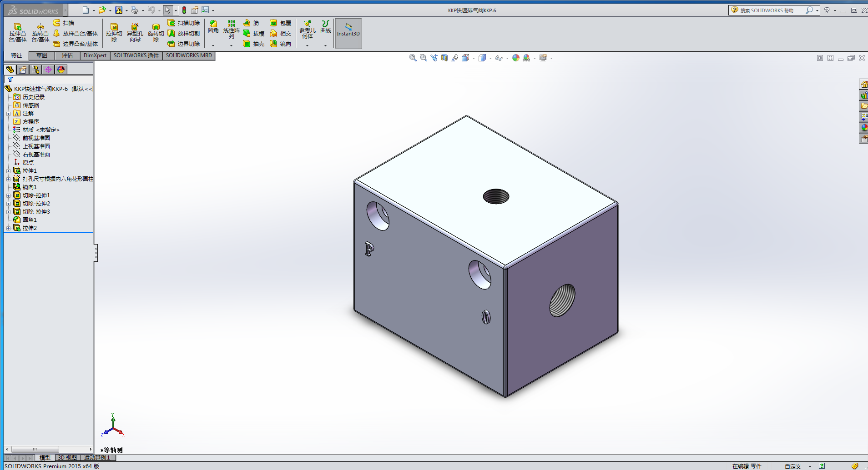Open the SOLIDWORKS MBD tab
Image resolution: width=868 pixels, height=470 pixels.
click(x=189, y=55)
